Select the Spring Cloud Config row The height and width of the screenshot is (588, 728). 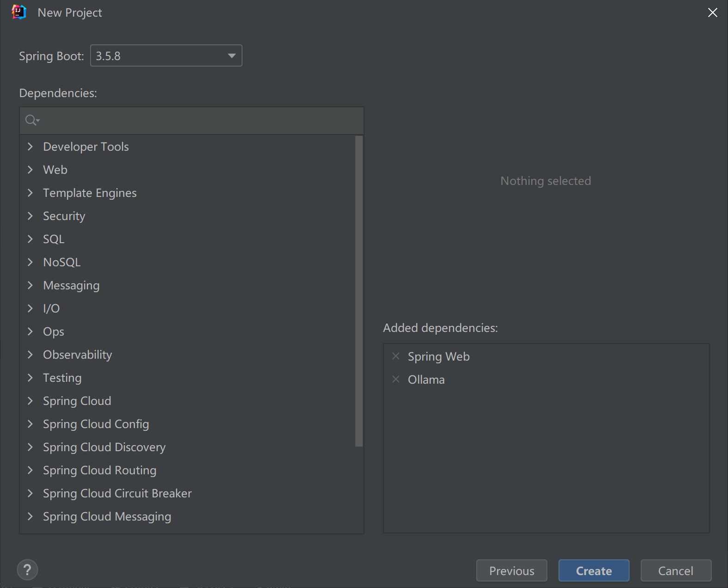[188, 424]
